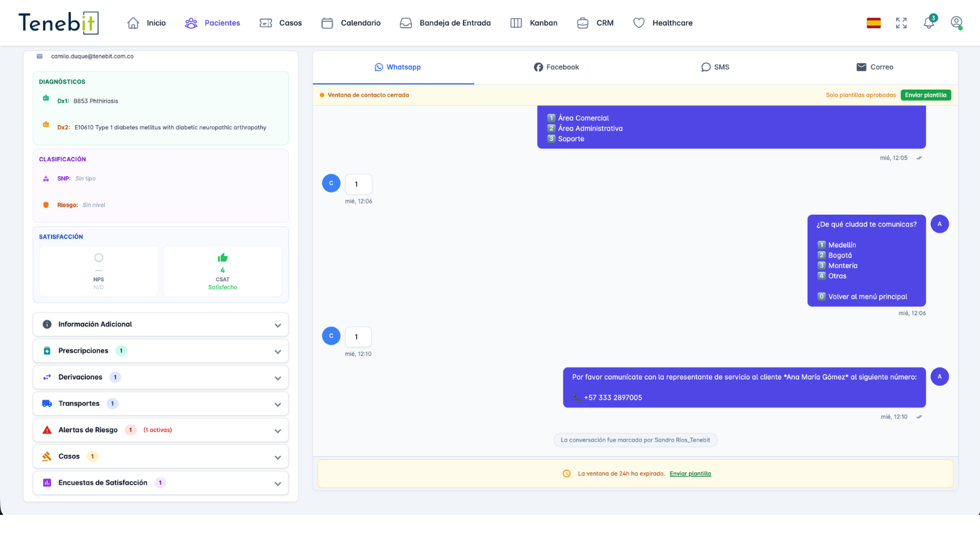
Task: Click the (1 activas) alert label
Action: click(x=158, y=430)
